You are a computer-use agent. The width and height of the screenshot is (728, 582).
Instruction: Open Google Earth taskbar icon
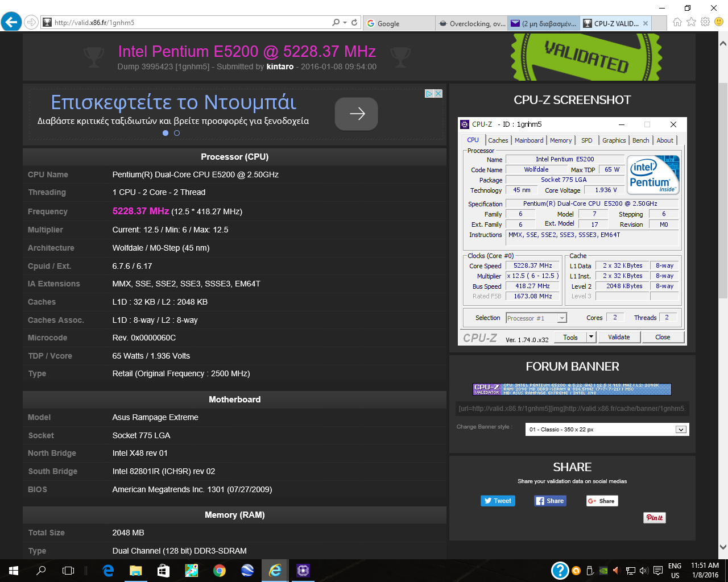(247, 571)
